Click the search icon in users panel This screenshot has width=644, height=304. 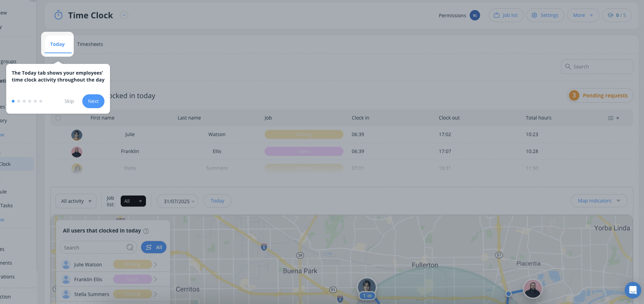tap(130, 247)
